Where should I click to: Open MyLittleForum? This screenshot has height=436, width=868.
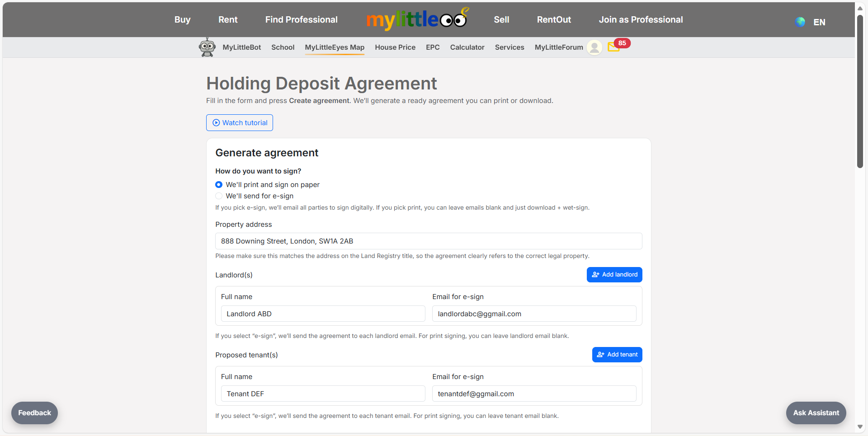[x=558, y=47]
